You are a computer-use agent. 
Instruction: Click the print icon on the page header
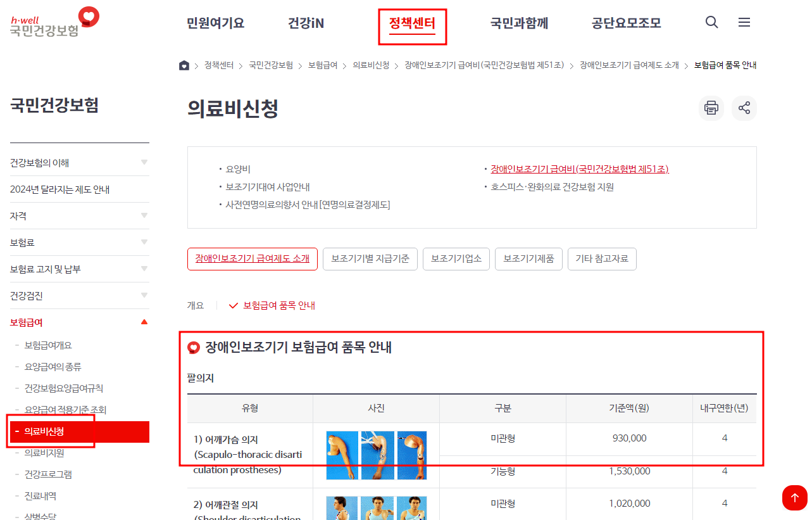[x=711, y=108]
